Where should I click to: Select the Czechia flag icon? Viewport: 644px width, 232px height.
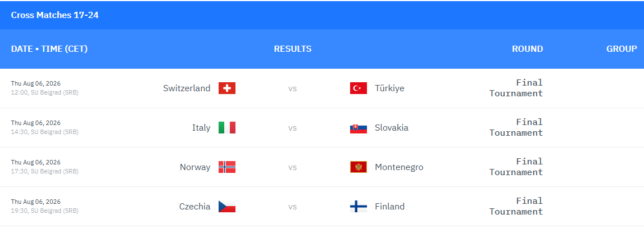tap(226, 207)
